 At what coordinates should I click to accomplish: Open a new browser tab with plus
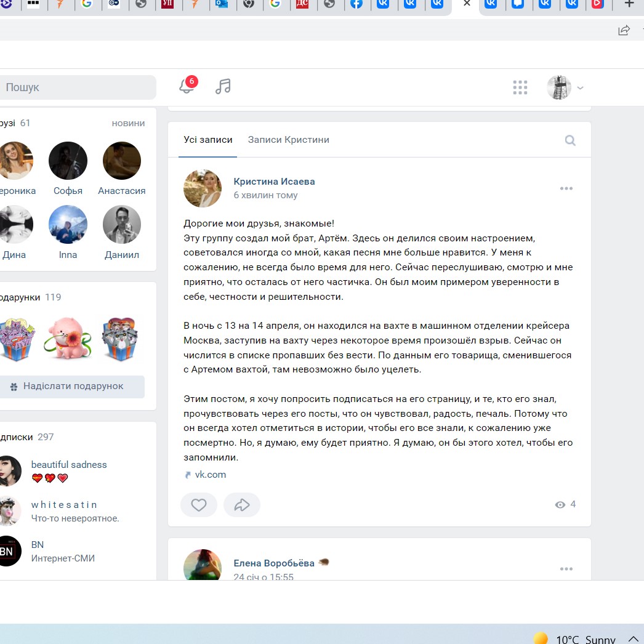tap(629, 4)
